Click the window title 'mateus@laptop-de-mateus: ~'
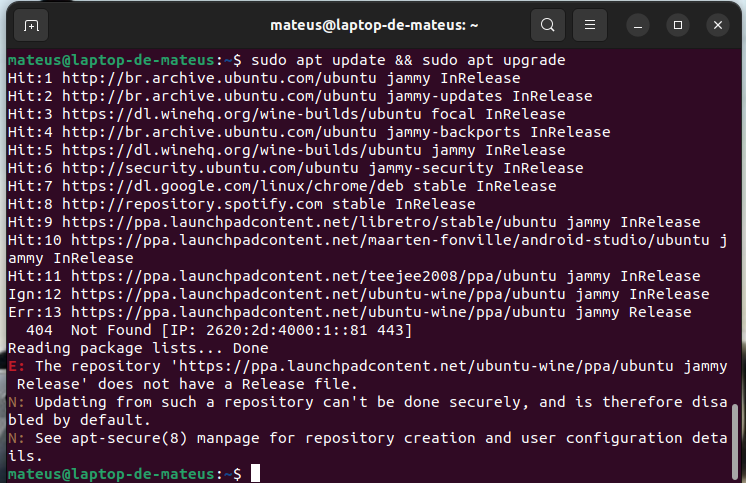Viewport: 746px width, 483px height. (374, 25)
